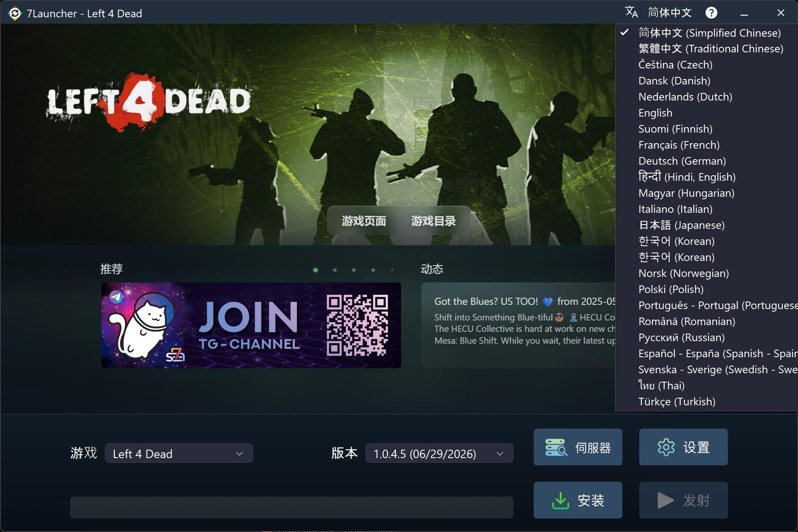The height and width of the screenshot is (532, 798).
Task: Select the fourth carousel dot
Action: [373, 270]
